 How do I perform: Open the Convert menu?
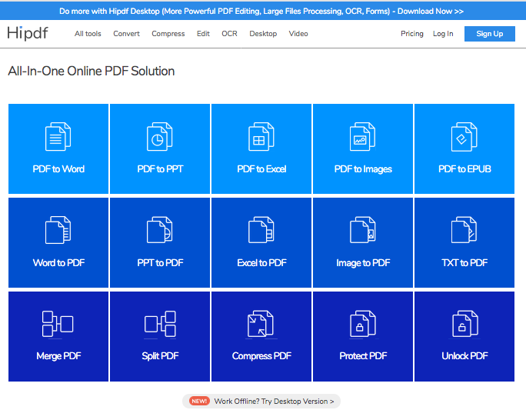[x=126, y=34]
